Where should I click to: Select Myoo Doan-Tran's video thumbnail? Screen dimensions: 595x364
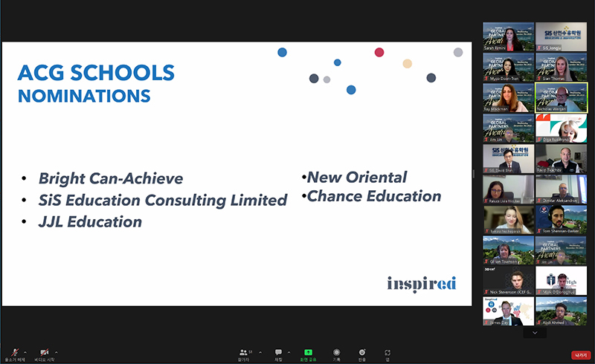(x=509, y=67)
